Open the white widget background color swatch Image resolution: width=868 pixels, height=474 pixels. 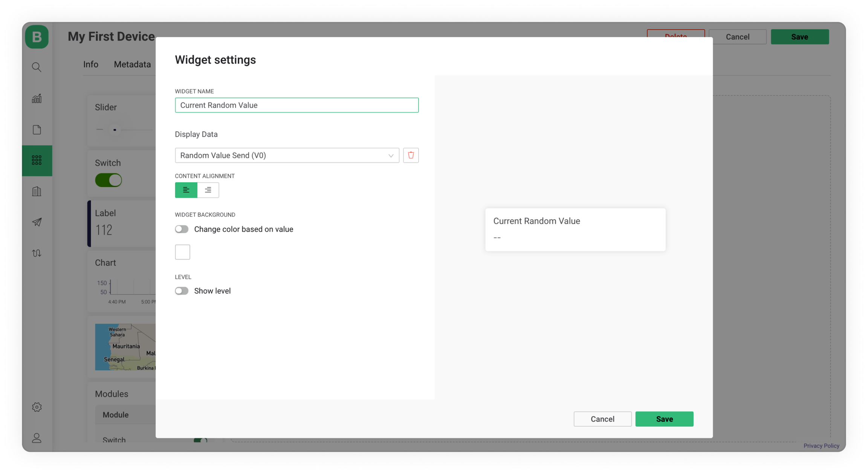tap(182, 252)
